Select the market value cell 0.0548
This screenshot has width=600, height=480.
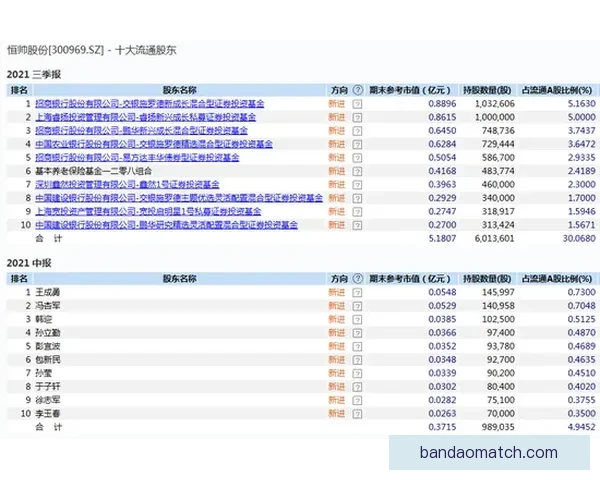point(442,292)
